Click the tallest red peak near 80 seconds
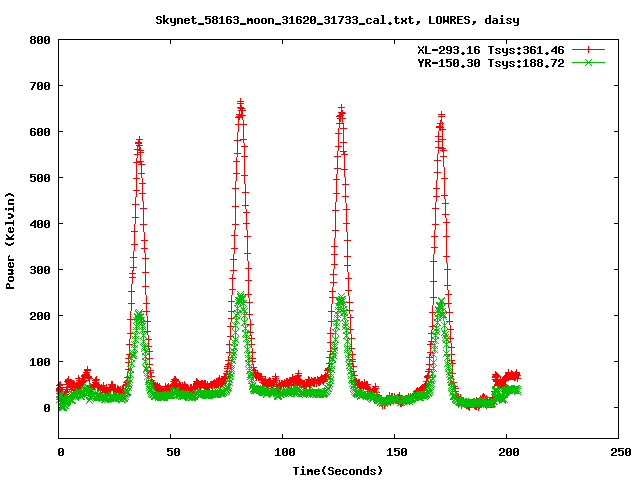This screenshot has height=480, width=640. (x=240, y=103)
